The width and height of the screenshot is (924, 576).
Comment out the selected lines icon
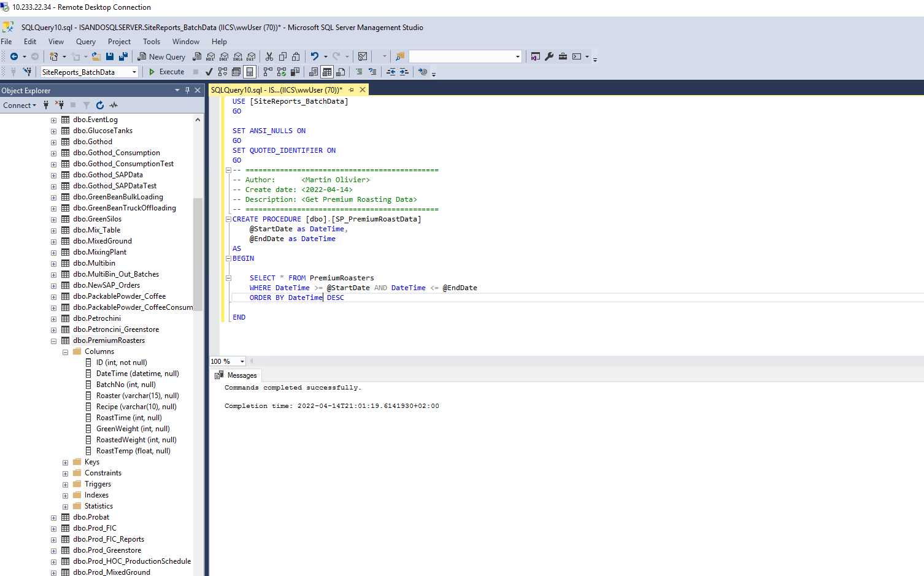pyautogui.click(x=359, y=72)
